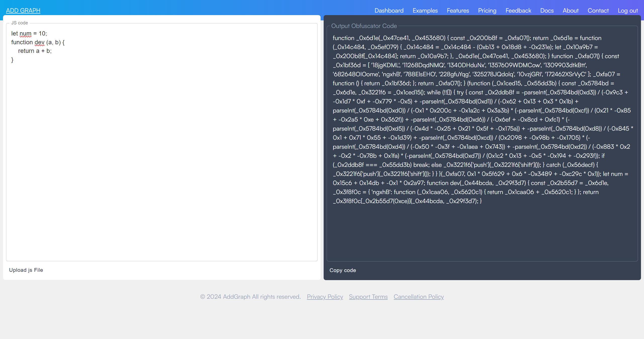Open the Cancellation Policy link
Image resolution: width=644 pixels, height=339 pixels.
click(418, 297)
